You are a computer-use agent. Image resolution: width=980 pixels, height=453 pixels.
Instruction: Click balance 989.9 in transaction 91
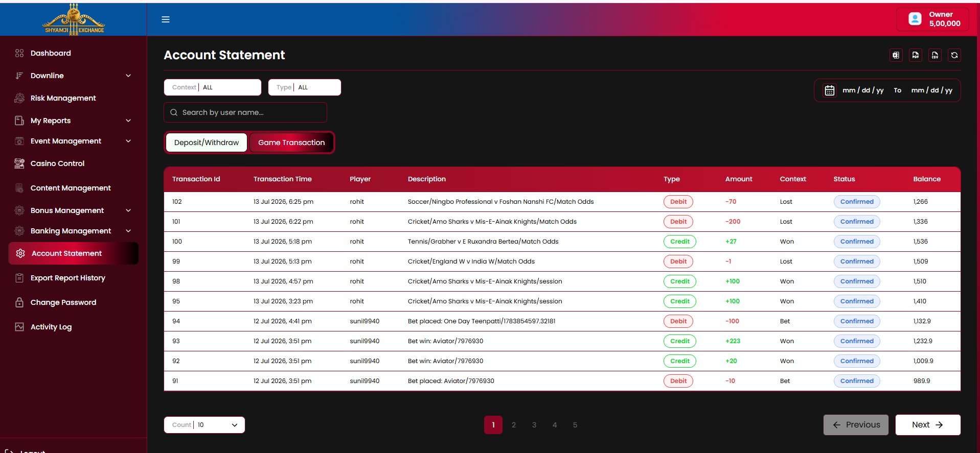coord(922,381)
